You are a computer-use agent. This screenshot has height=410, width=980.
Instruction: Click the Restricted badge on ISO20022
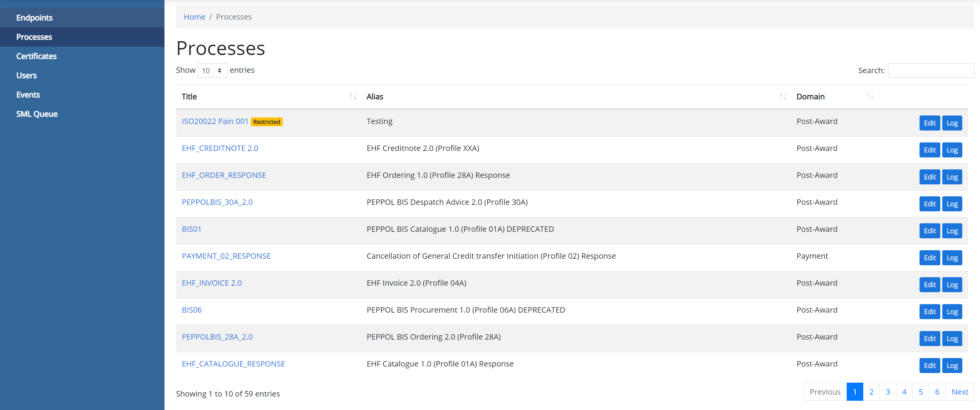tap(267, 122)
